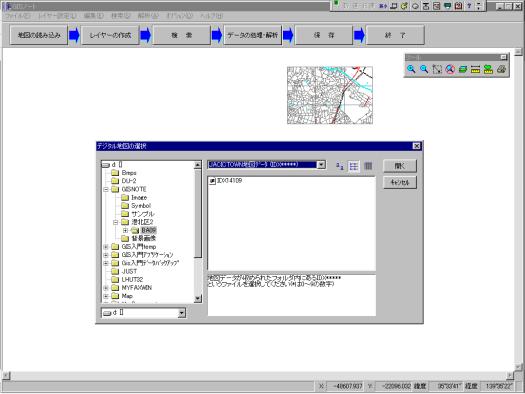The height and width of the screenshot is (394, 525).
Task: Choose the green area measurement ruler tool
Action: (x=488, y=69)
